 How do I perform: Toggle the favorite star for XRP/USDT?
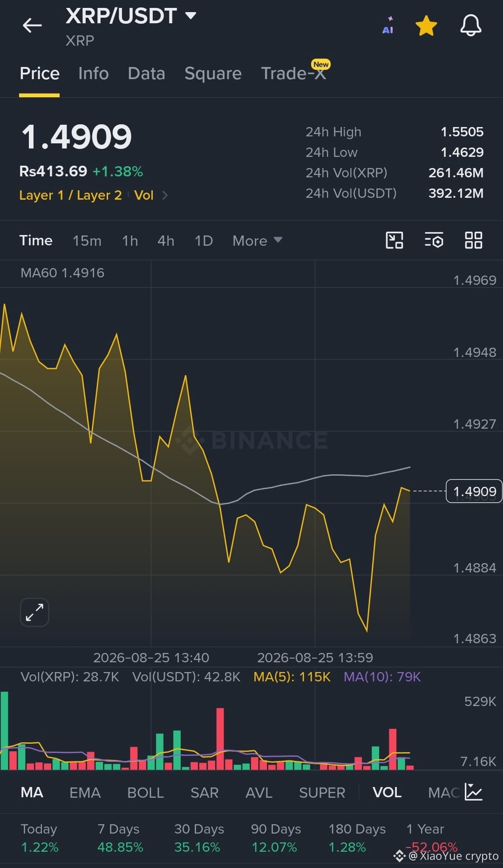coord(426,26)
